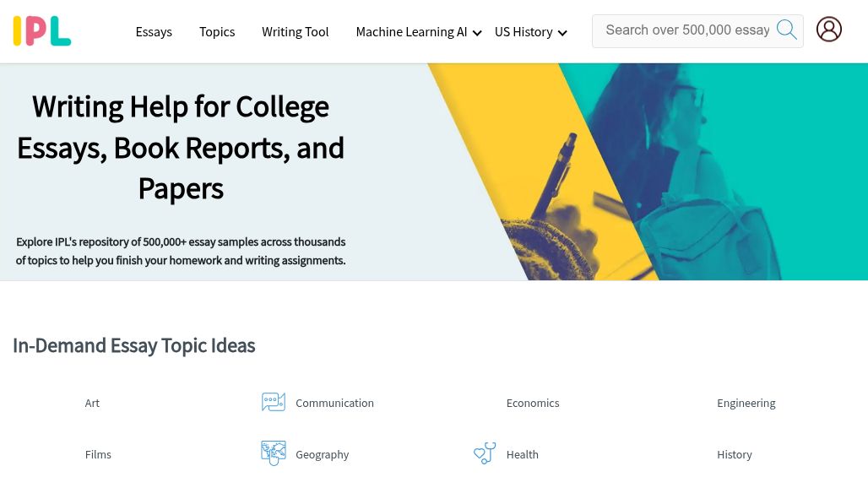View Engineering essay topics

coord(746,403)
